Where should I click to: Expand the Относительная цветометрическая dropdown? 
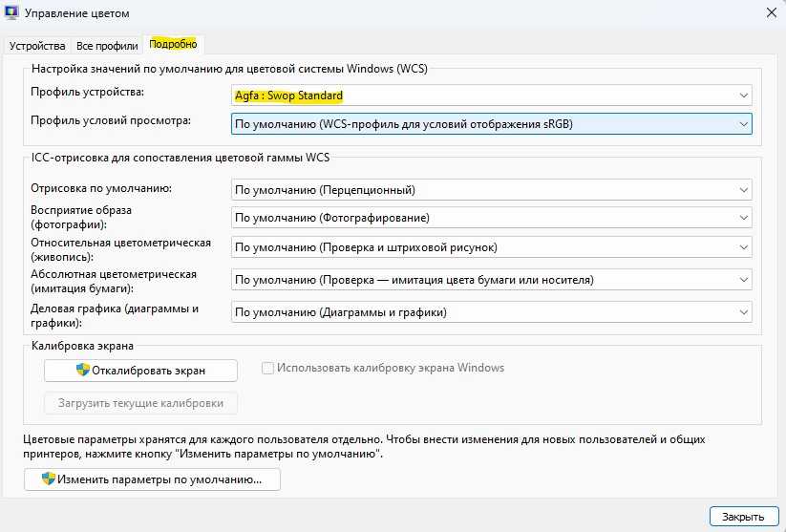coord(491,247)
